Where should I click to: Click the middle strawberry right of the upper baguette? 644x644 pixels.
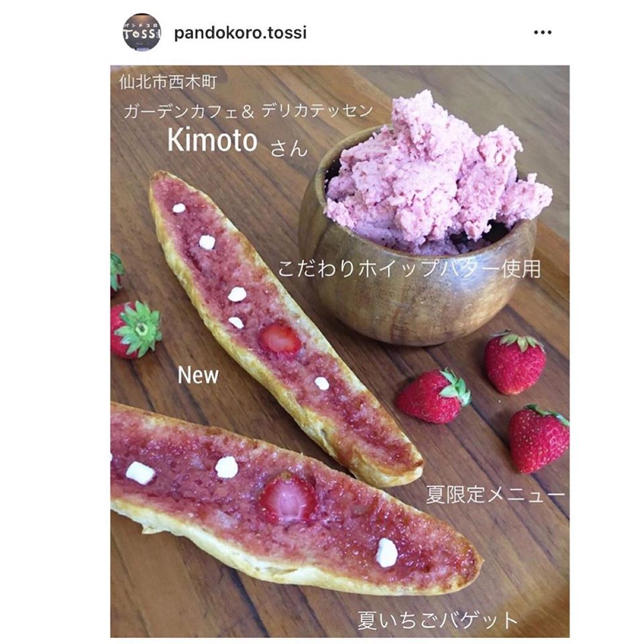433,396
